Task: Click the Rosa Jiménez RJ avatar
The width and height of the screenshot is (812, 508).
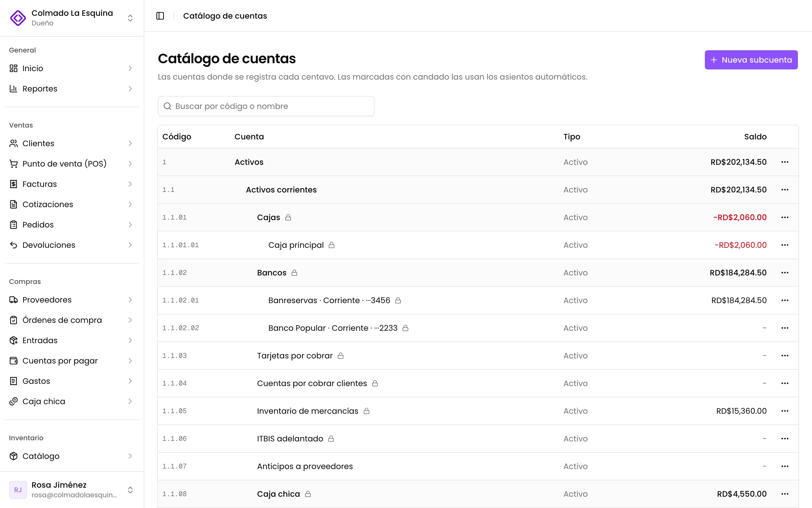Action: [18, 490]
